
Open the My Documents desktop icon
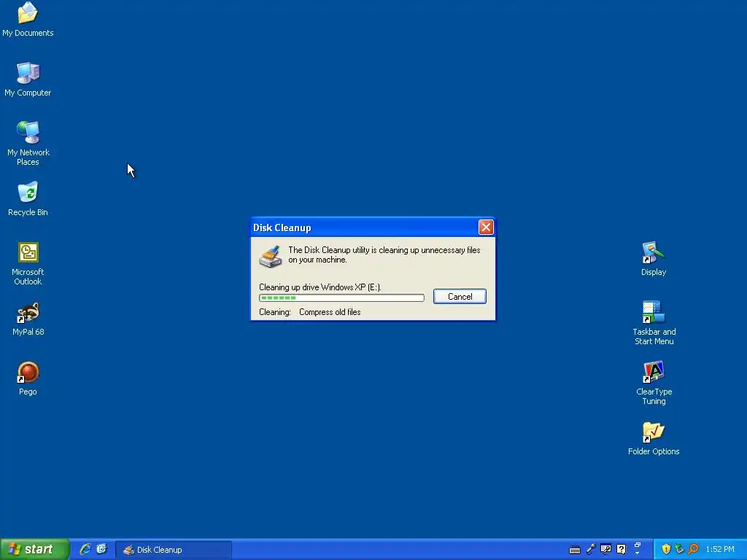point(28,19)
